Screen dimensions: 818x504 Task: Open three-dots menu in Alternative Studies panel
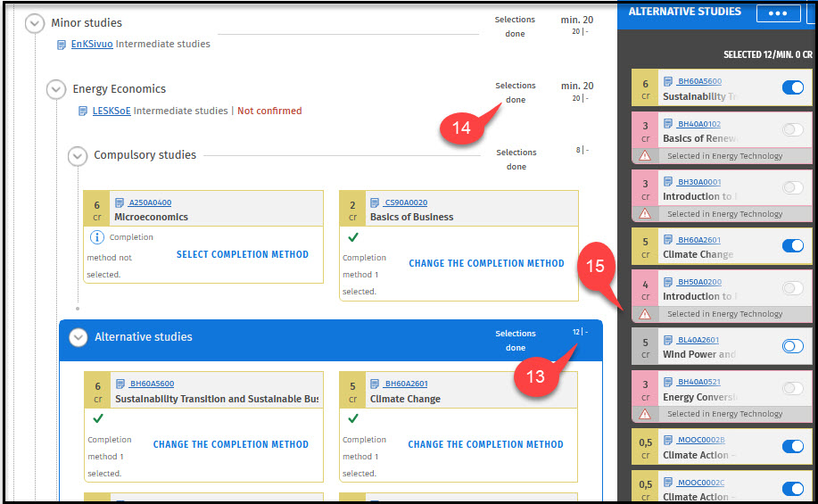coord(778,13)
